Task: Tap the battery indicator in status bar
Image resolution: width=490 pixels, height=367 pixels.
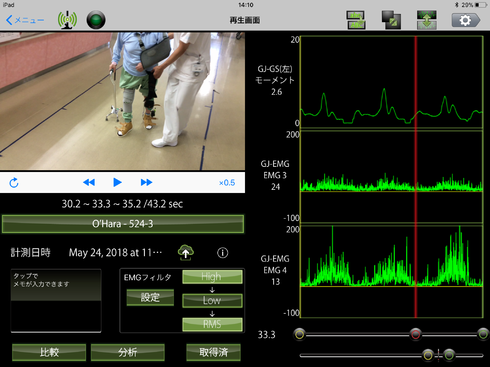Action: click(482, 5)
